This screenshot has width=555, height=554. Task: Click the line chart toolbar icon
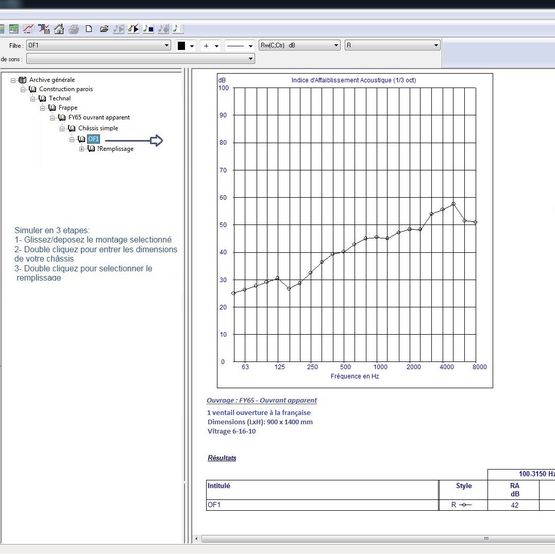[x=28, y=29]
